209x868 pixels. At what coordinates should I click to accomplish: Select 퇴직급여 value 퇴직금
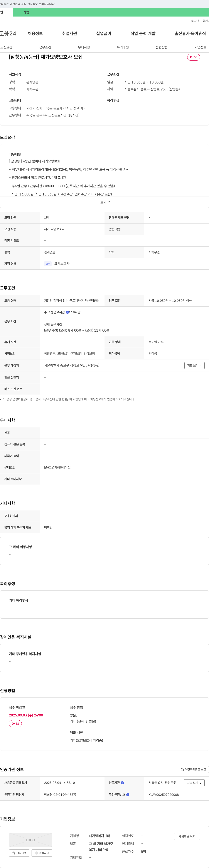(153, 354)
